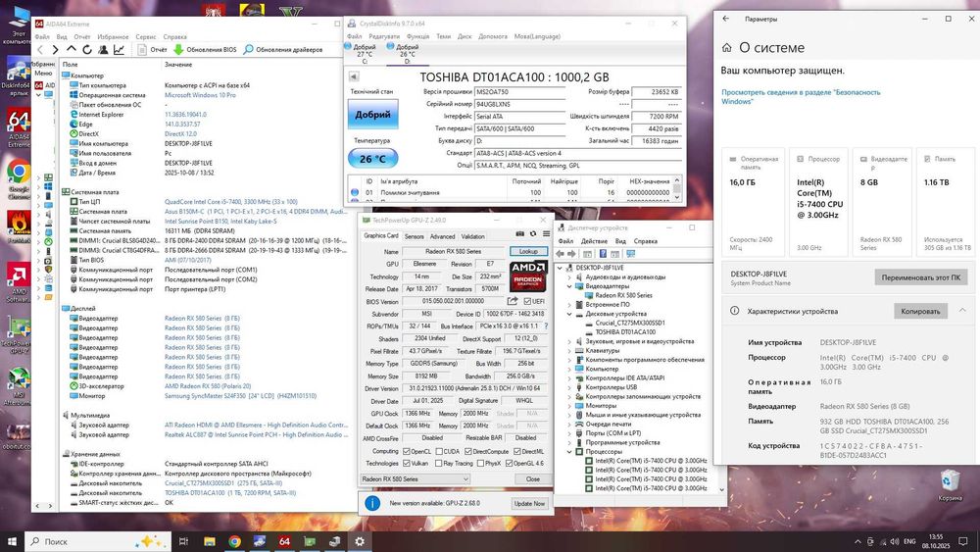
Task: Expand Порты (COM и LPT) in Device Manager
Action: pos(569,433)
